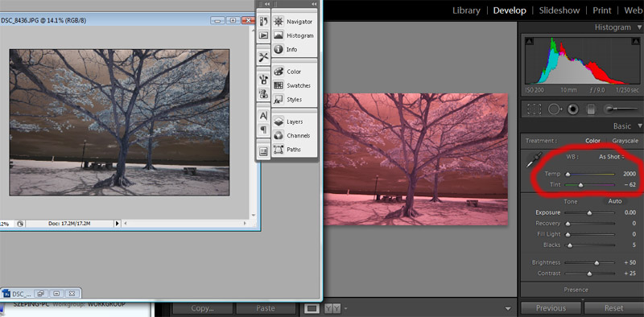Open the History panel icon
This screenshot has width=644, height=317.
point(263,22)
